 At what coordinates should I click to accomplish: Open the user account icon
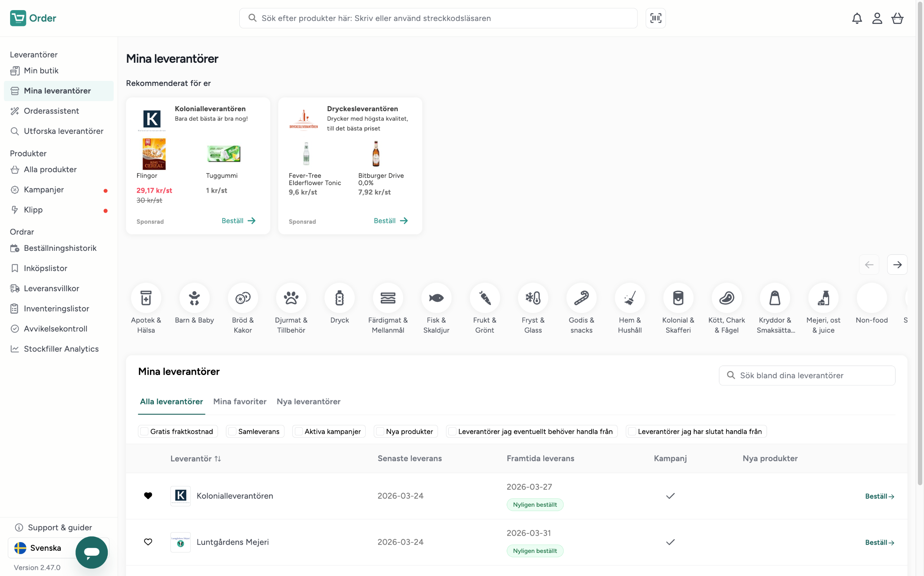pos(877,18)
